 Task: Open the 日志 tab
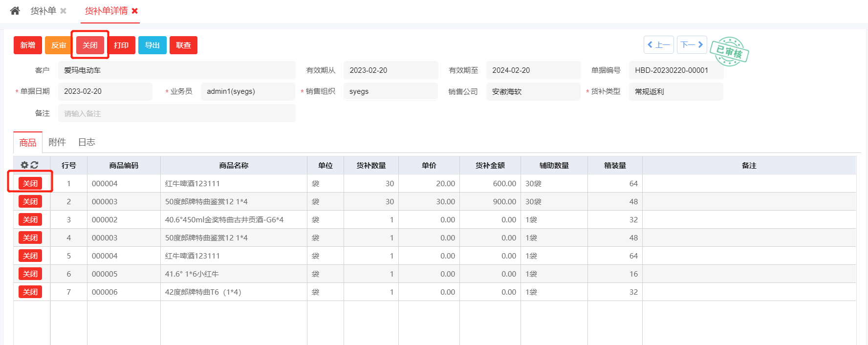tap(87, 142)
